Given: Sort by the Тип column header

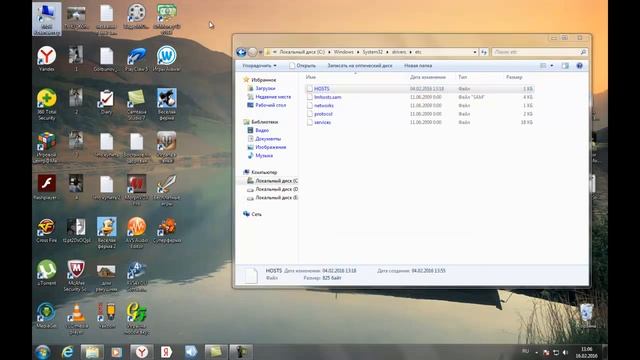Looking at the screenshot, I should tap(462, 77).
